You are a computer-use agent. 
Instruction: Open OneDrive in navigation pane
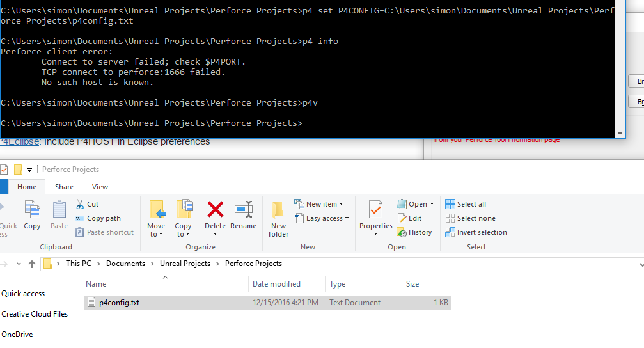click(x=17, y=335)
